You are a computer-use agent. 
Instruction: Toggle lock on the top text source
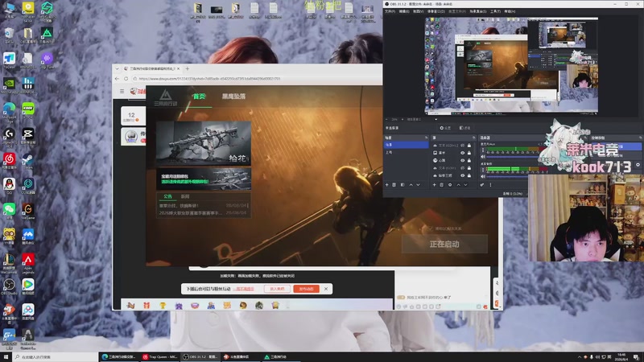point(469,146)
